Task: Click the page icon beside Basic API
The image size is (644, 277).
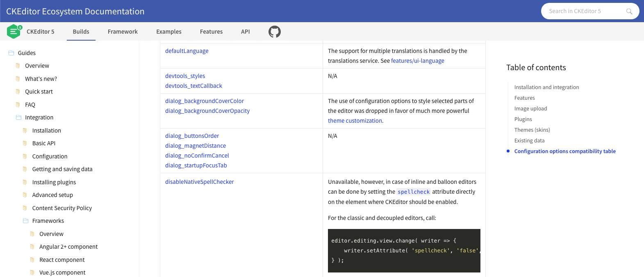Action: (25, 143)
